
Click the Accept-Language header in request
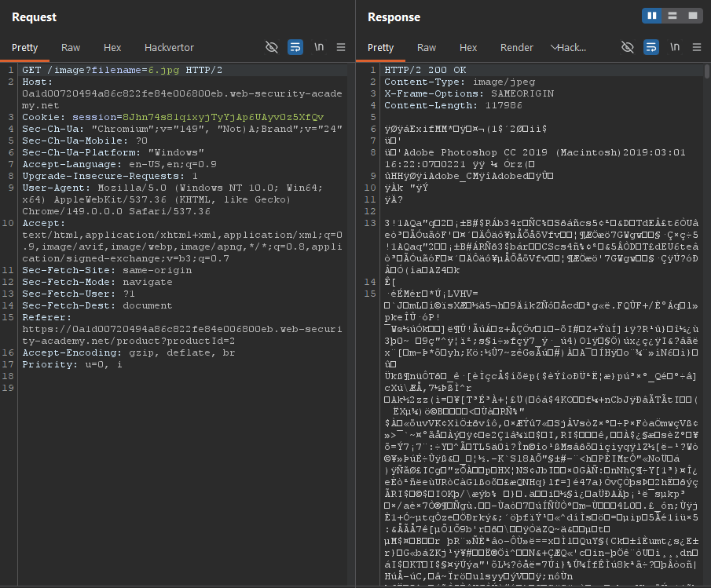(119, 164)
